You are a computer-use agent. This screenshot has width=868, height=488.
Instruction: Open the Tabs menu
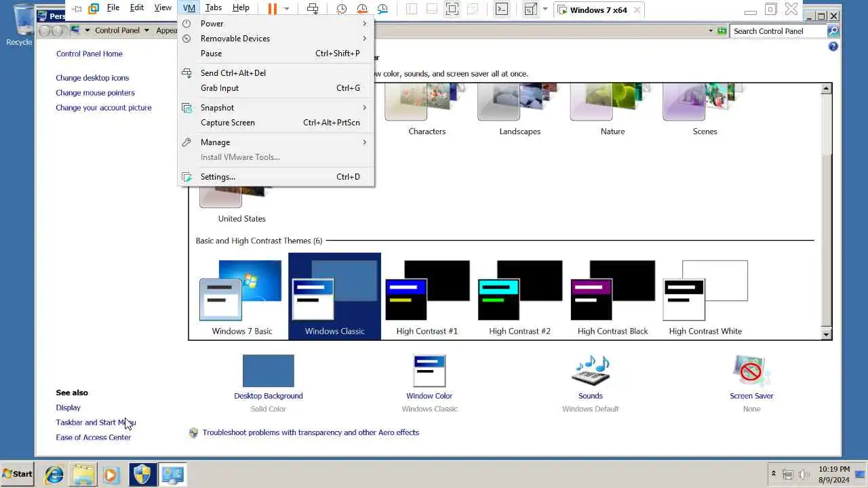pyautogui.click(x=214, y=7)
